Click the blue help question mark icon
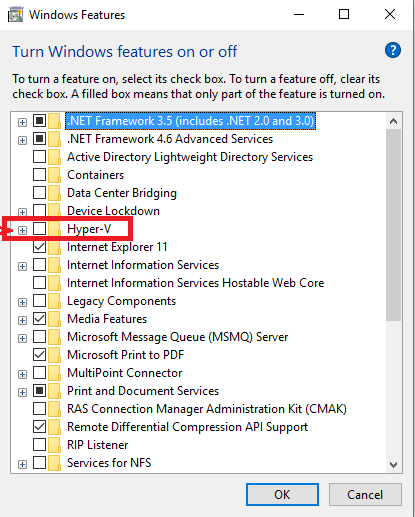The width and height of the screenshot is (415, 517). tap(393, 51)
